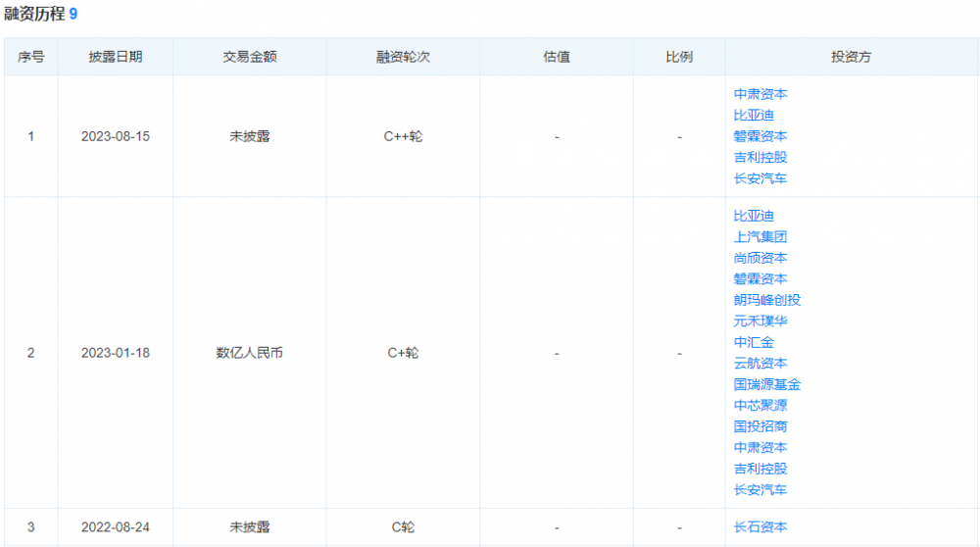980x547 pixels.
Task: Select the 2022-08-24 date cell
Action: 116,527
